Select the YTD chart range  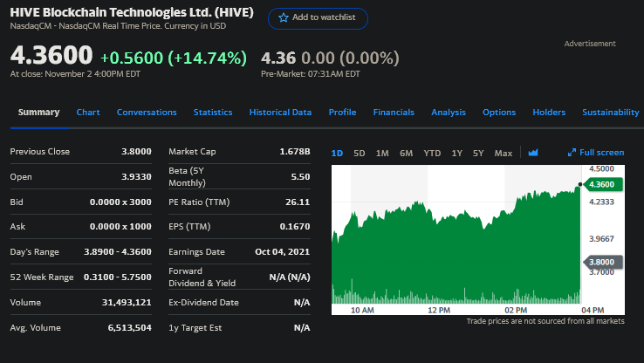pos(432,154)
